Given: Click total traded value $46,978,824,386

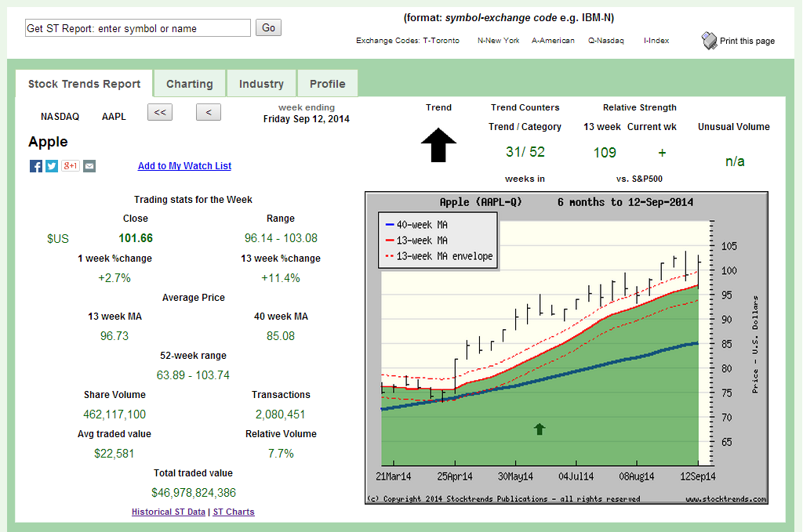Looking at the screenshot, I should [194, 493].
